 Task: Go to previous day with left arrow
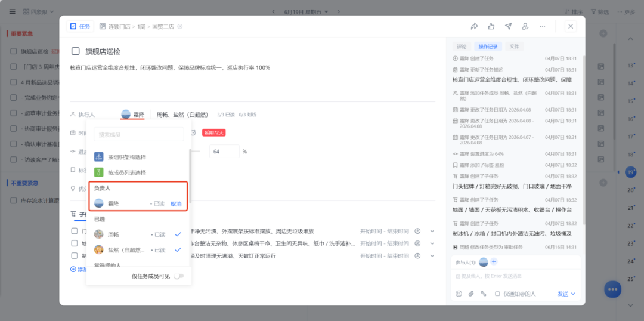point(274,11)
